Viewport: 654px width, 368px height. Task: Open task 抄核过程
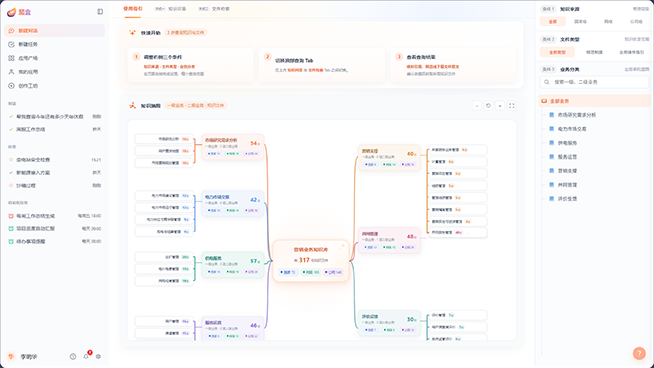(55, 185)
